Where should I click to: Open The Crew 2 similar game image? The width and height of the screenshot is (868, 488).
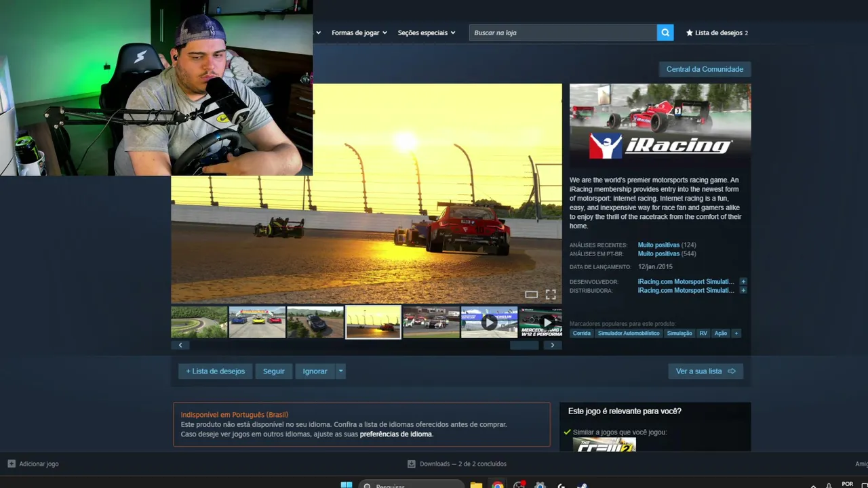pos(604,445)
